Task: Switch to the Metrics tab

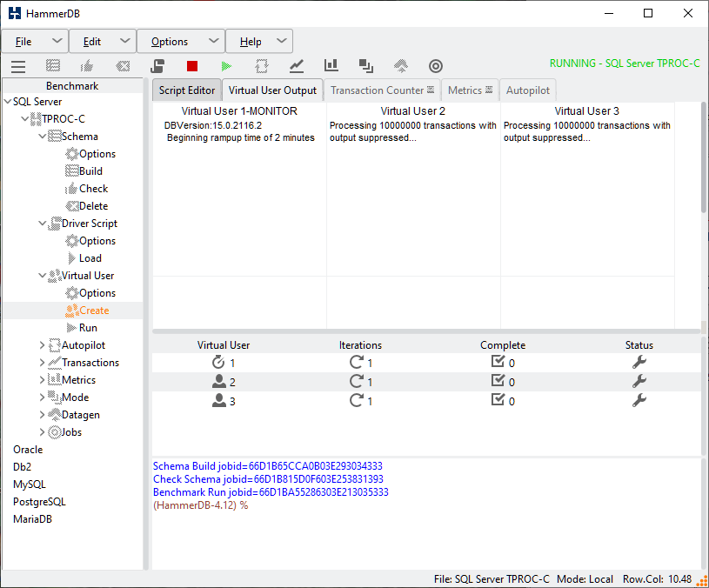Action: click(x=471, y=90)
